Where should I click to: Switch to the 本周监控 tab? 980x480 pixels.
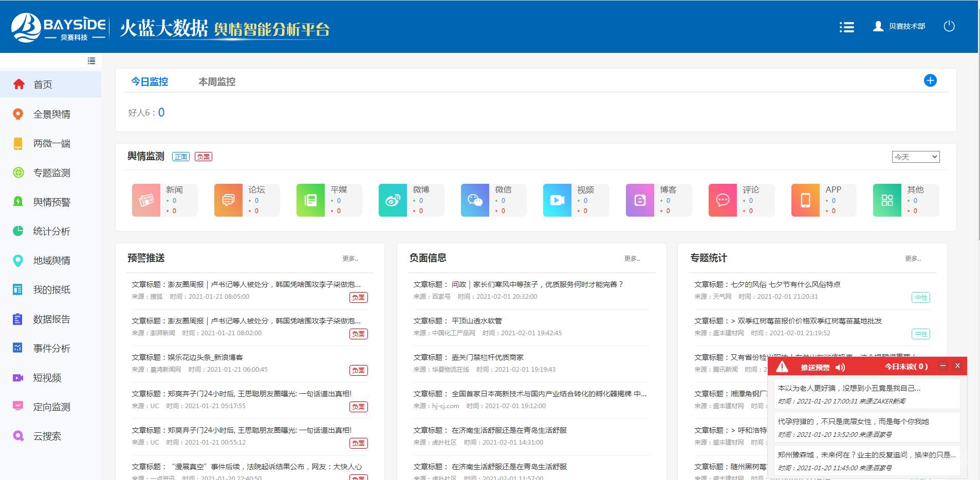217,82
